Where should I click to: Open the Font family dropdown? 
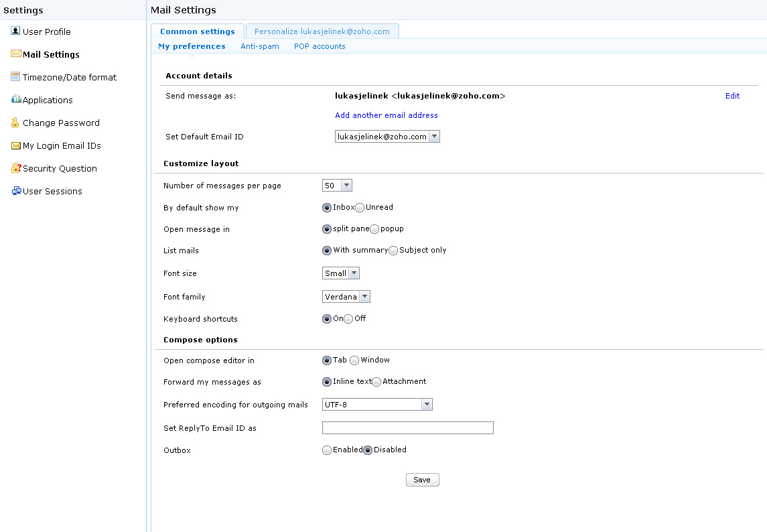(346, 297)
